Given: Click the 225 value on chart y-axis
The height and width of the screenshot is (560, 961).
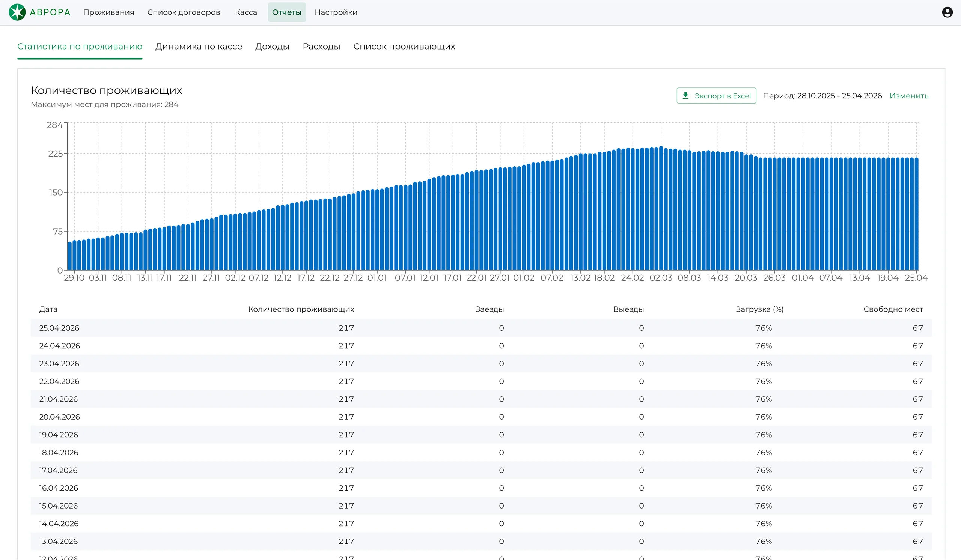Looking at the screenshot, I should tap(55, 154).
